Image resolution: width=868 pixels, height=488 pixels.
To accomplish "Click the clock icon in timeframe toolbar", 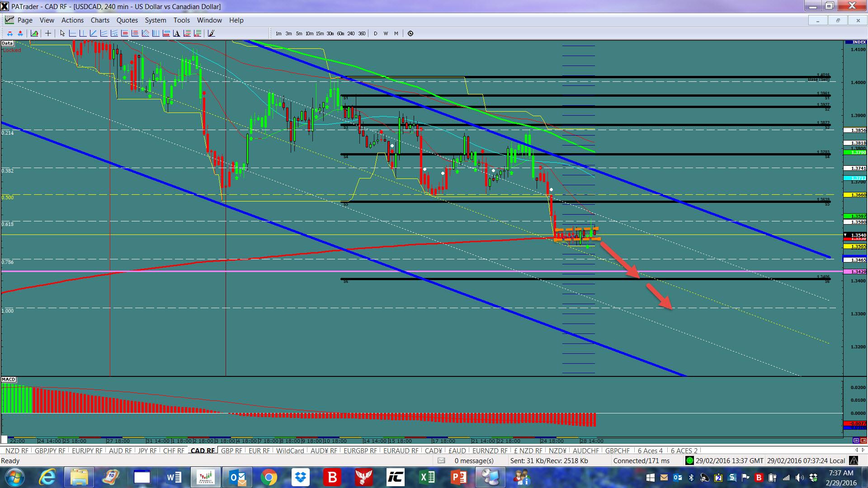I will pyautogui.click(x=410, y=33).
